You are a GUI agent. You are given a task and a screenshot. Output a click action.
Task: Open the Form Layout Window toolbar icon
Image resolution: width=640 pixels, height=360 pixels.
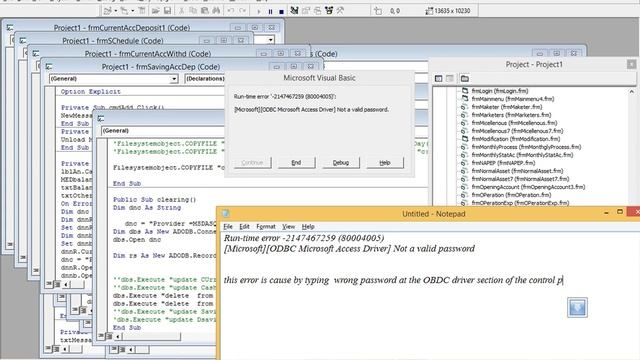(x=317, y=11)
